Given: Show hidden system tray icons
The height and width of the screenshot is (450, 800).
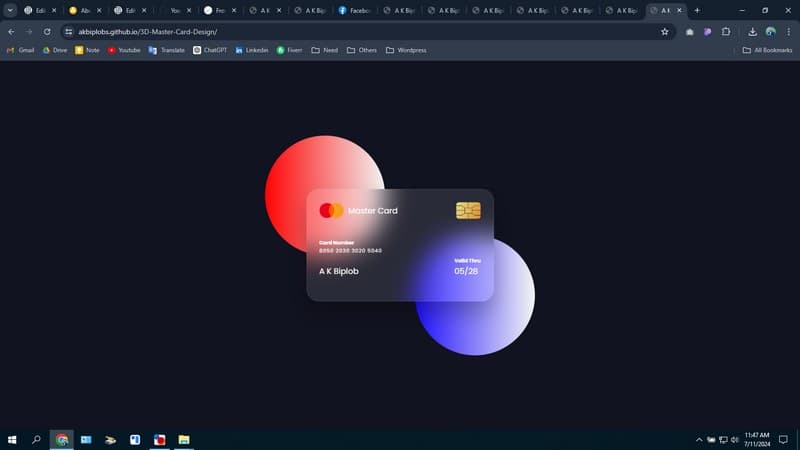Looking at the screenshot, I should [x=699, y=439].
